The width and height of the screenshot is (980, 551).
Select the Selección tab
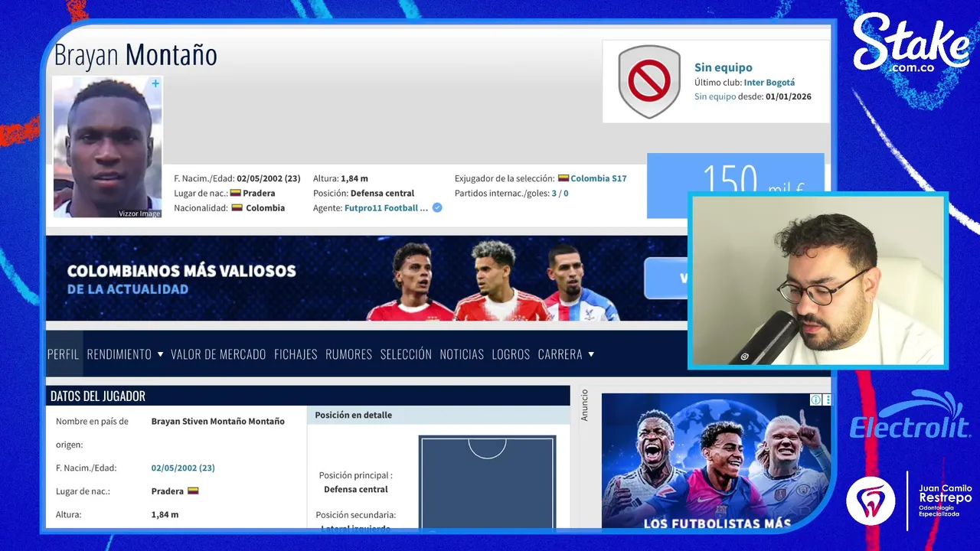pos(406,354)
